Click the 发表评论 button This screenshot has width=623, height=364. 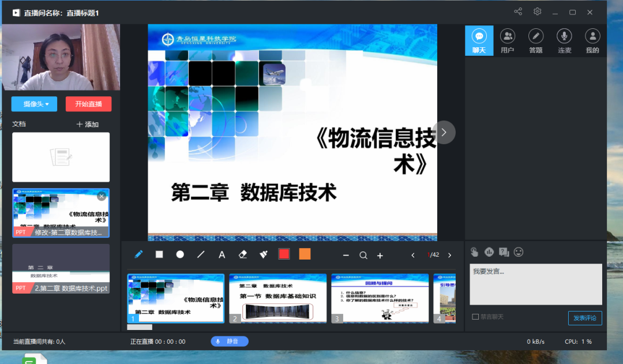584,318
